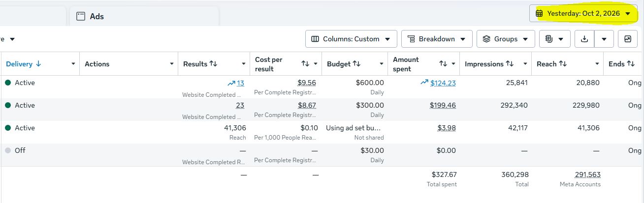
Task: Click impressions value 42,117
Action: pyautogui.click(x=517, y=128)
